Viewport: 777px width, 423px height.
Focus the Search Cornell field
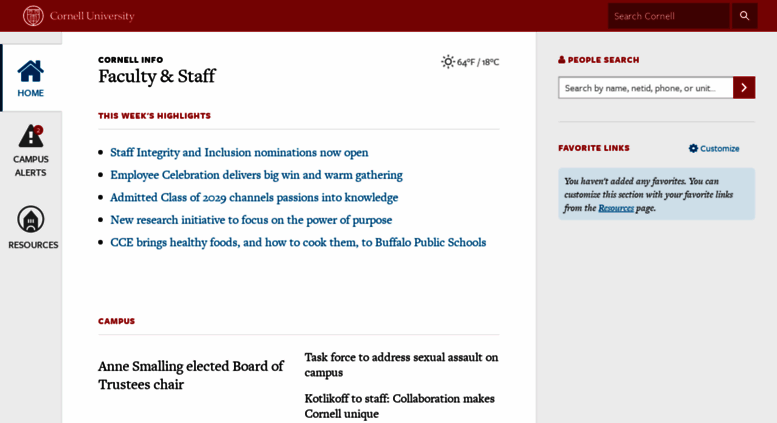pos(668,16)
